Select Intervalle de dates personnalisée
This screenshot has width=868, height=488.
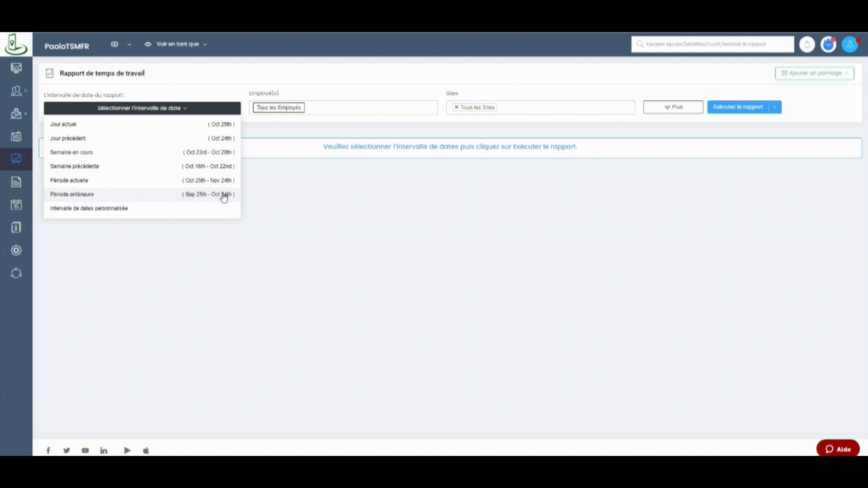pyautogui.click(x=89, y=208)
